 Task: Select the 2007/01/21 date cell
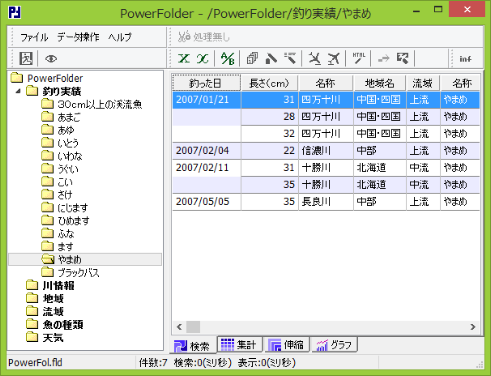coord(207,100)
